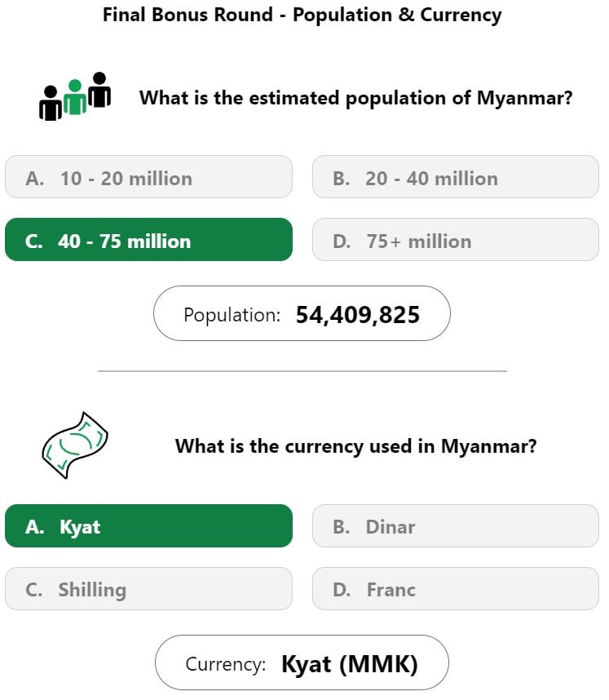
Task: Click the currency used in Myanmar question
Action: click(x=356, y=446)
